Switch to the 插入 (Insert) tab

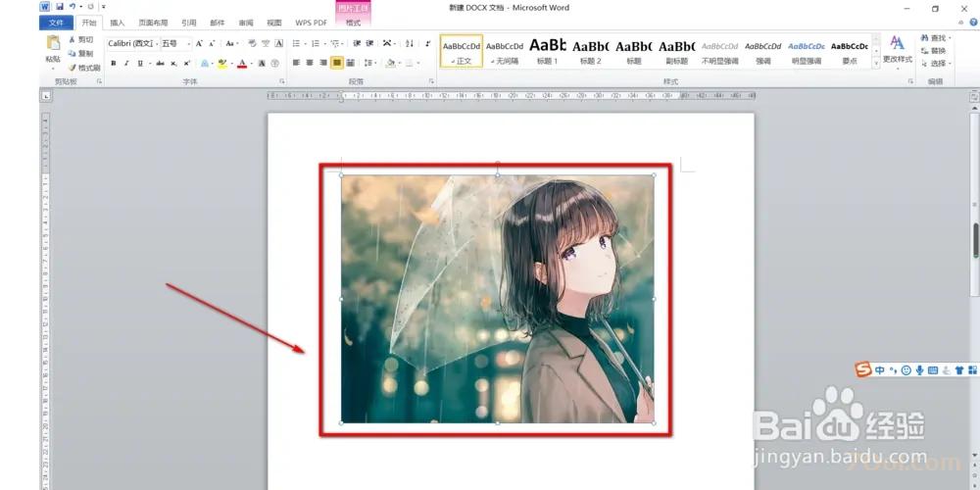point(118,23)
